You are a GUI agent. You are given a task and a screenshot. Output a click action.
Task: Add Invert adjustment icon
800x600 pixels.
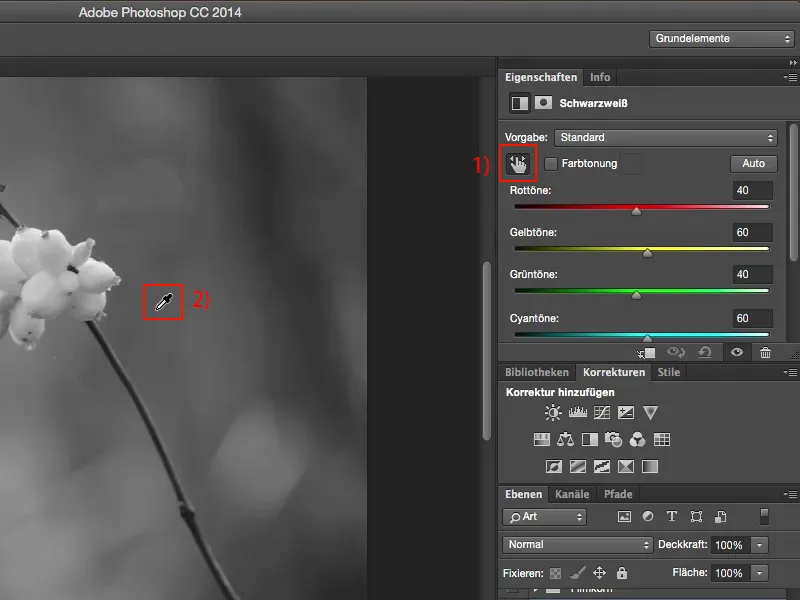554,466
